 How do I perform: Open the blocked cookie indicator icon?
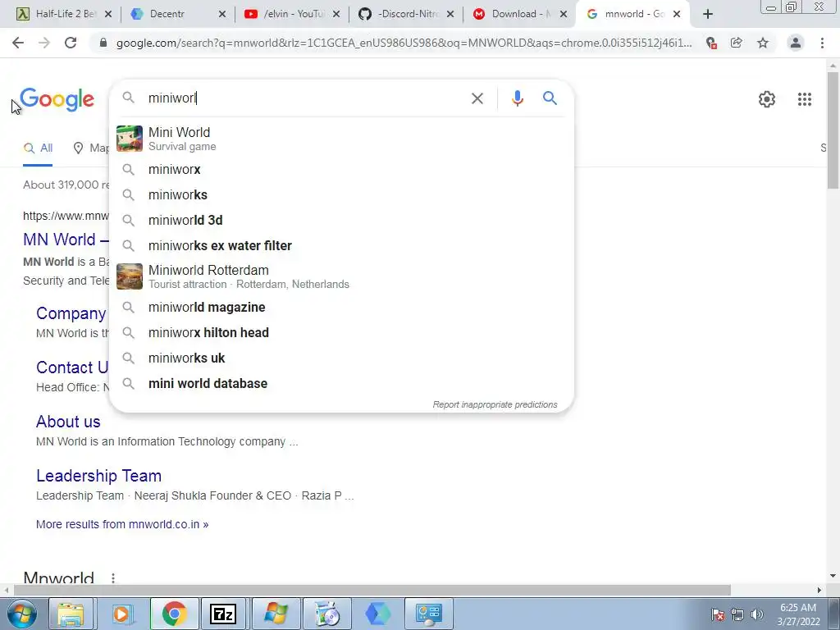click(x=711, y=43)
